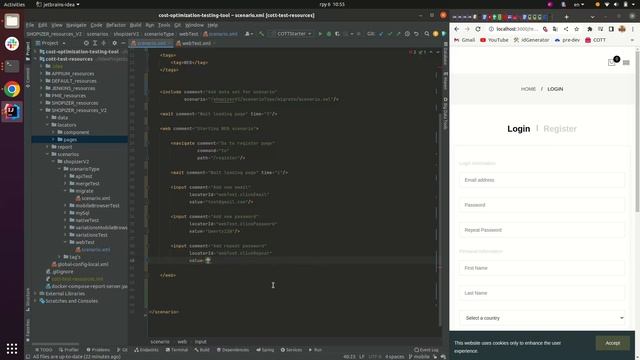This screenshot has height=360, width=640.
Task: Share this page icon in Chrome address bar
Action: pyautogui.click(x=566, y=29)
